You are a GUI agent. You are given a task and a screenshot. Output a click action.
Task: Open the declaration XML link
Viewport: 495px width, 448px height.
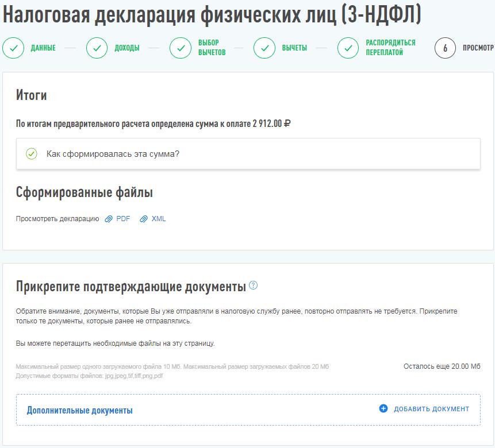[159, 219]
